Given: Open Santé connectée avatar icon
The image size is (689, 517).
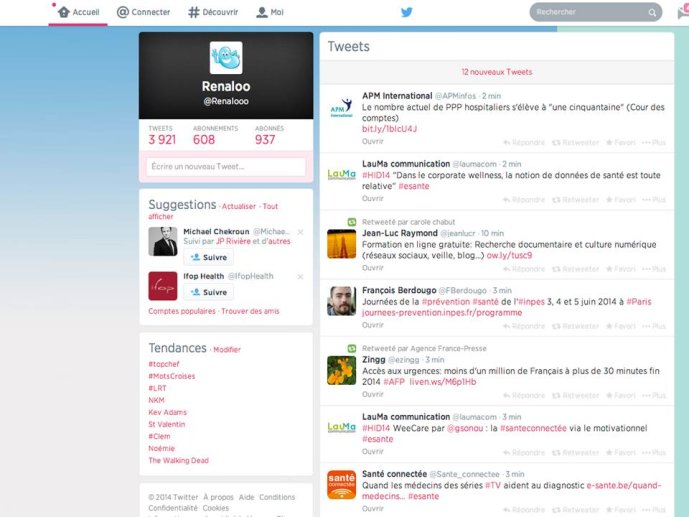Looking at the screenshot, I should coord(341,484).
